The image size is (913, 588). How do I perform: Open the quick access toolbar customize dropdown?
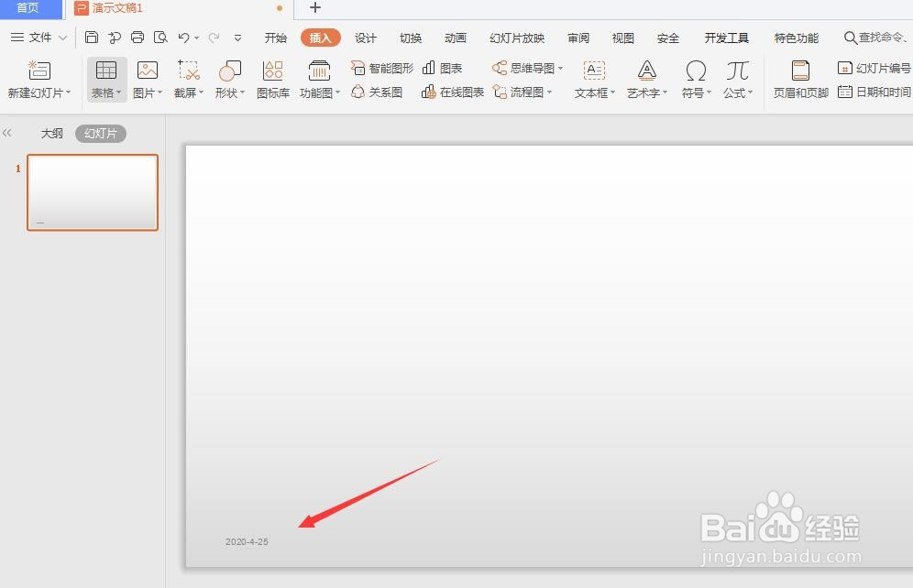[237, 38]
